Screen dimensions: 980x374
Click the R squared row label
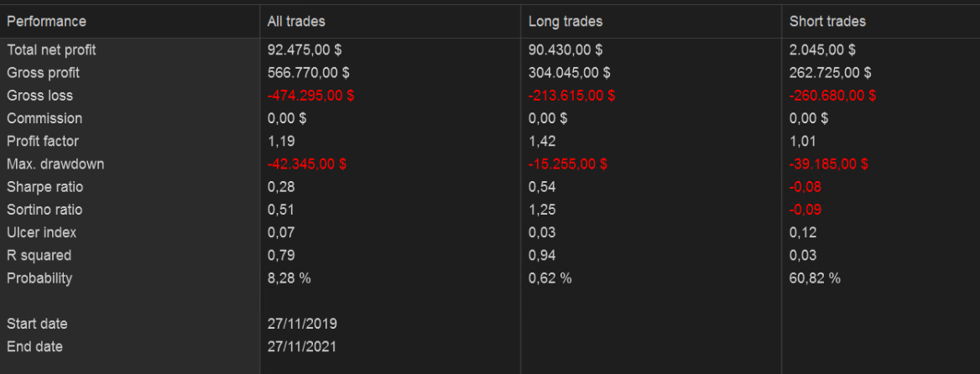(39, 255)
